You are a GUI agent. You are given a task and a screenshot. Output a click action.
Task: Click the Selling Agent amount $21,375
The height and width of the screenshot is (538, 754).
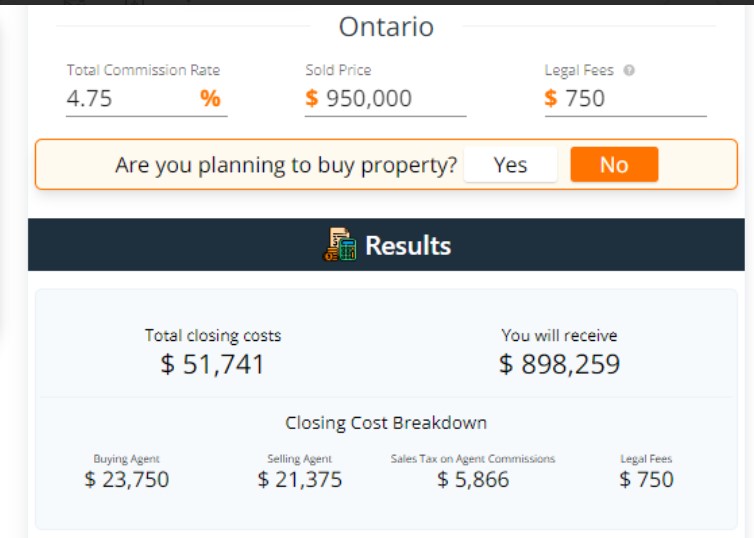click(299, 480)
